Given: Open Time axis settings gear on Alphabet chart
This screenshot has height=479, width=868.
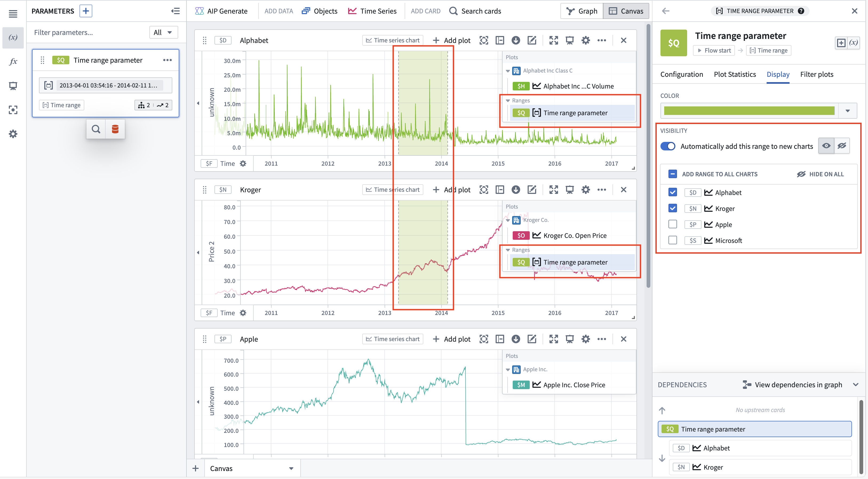Looking at the screenshot, I should tap(243, 163).
